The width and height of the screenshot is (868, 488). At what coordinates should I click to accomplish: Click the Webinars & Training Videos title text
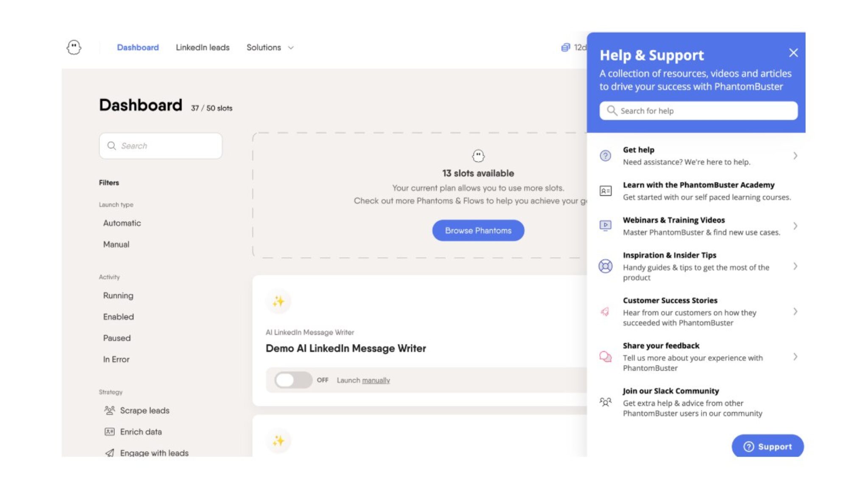pos(673,220)
